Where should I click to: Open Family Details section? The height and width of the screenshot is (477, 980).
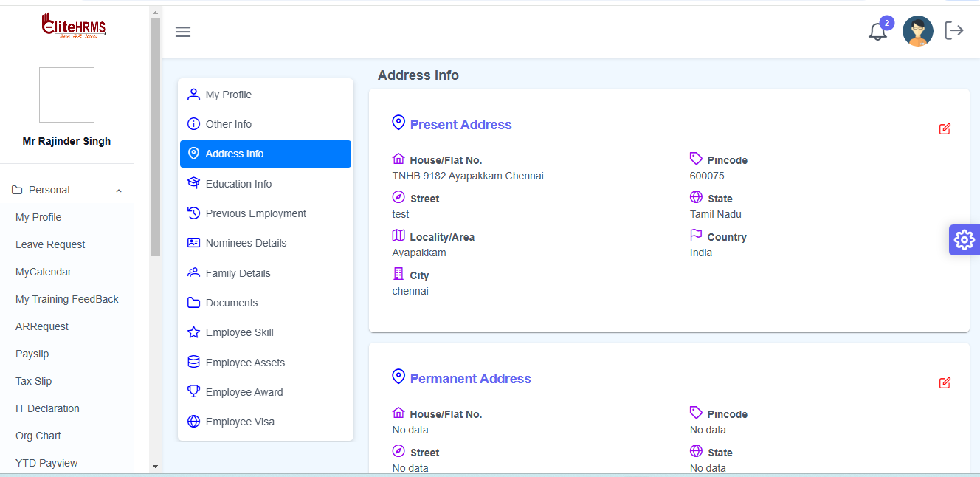tap(238, 273)
